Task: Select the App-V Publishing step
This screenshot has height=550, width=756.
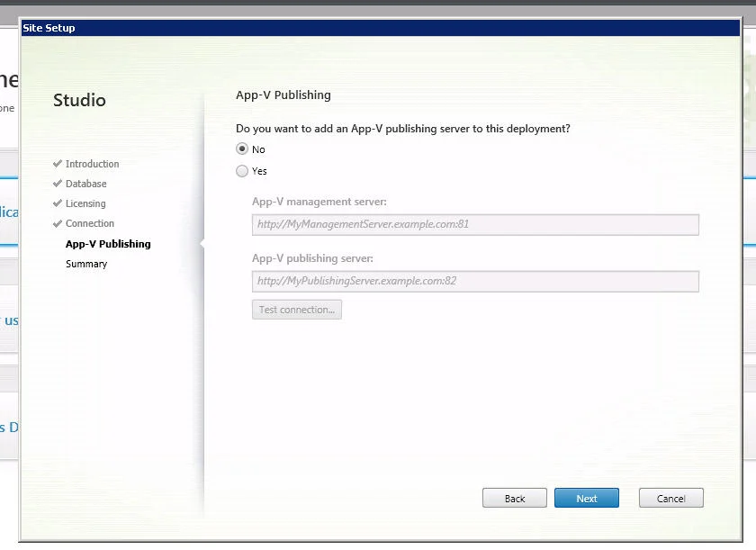Action: [x=108, y=244]
